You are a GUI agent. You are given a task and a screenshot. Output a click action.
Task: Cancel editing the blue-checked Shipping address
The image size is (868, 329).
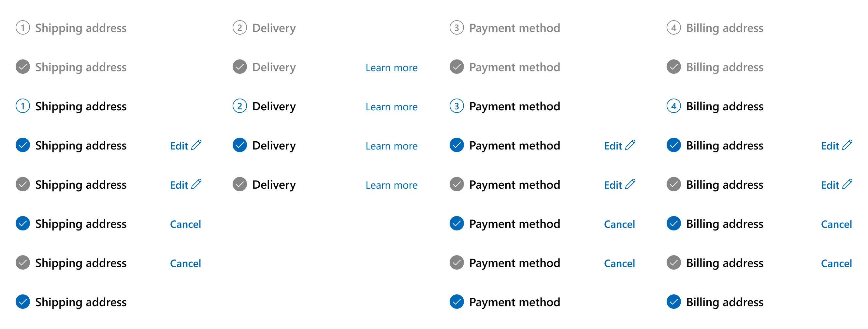tap(185, 224)
